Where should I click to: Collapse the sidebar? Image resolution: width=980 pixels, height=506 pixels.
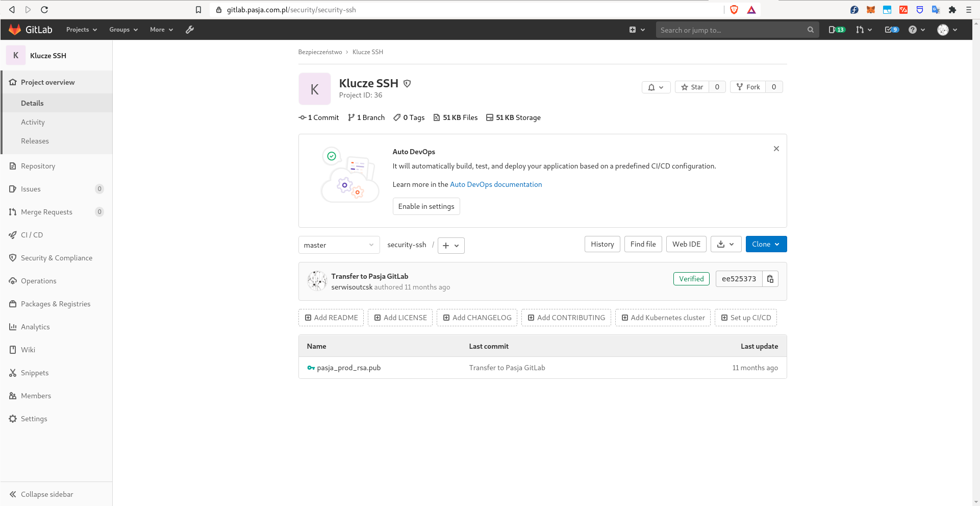coord(56,494)
